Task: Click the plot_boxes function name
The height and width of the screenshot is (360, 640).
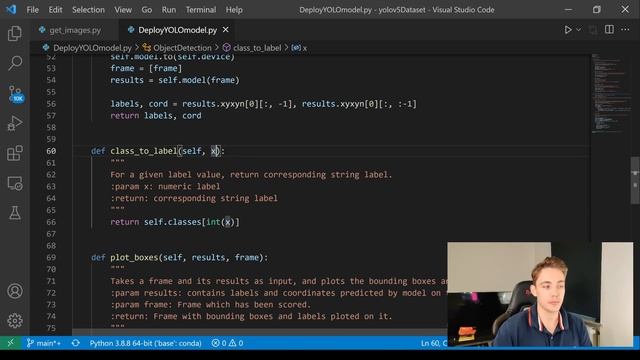Action: pyautogui.click(x=134, y=258)
